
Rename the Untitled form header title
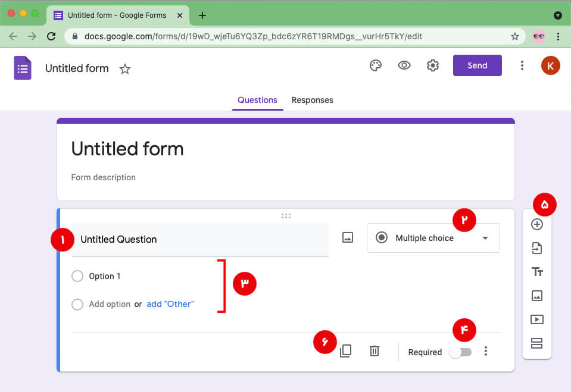pyautogui.click(x=77, y=68)
